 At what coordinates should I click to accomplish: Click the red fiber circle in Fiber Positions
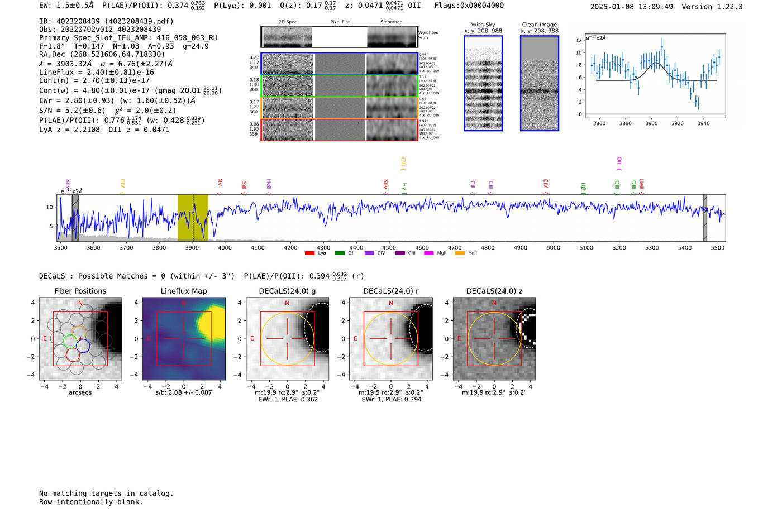[73, 354]
